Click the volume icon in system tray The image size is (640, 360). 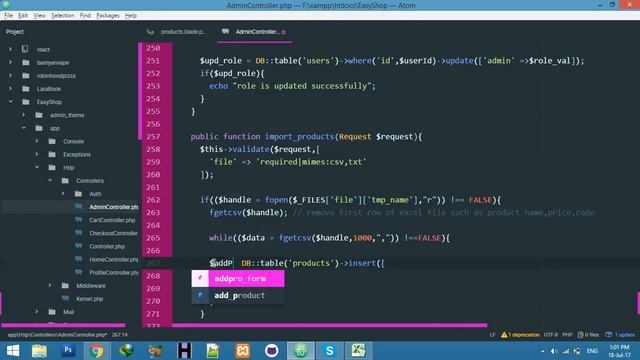pos(554,351)
